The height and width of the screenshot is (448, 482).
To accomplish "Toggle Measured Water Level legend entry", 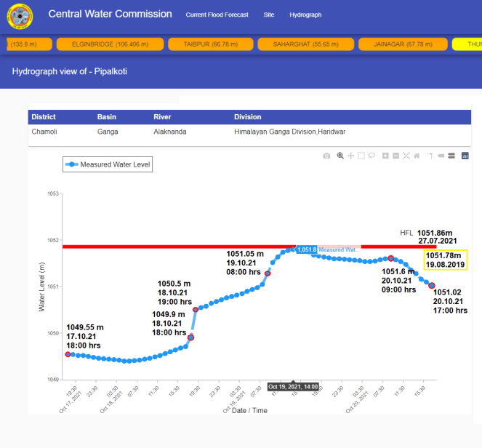I will pos(108,165).
